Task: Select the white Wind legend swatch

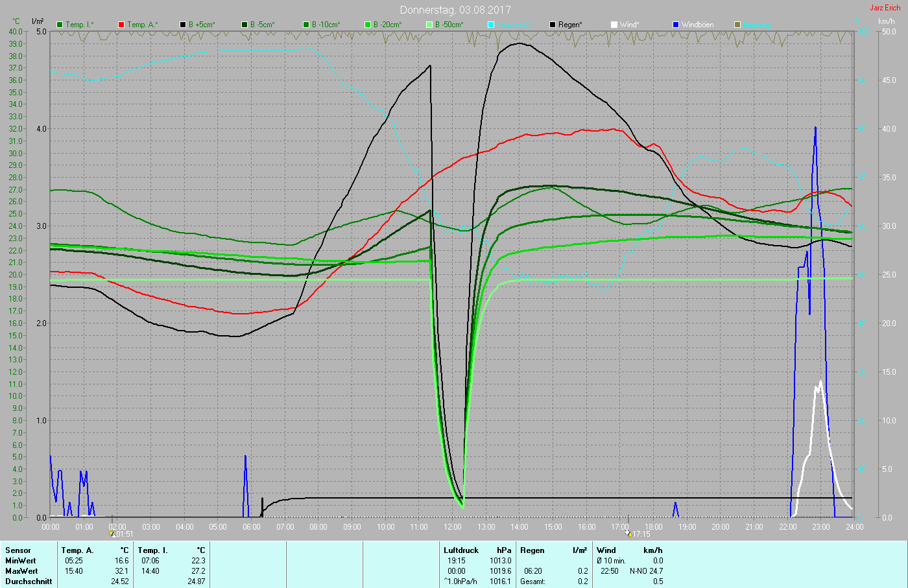Action: [x=614, y=25]
